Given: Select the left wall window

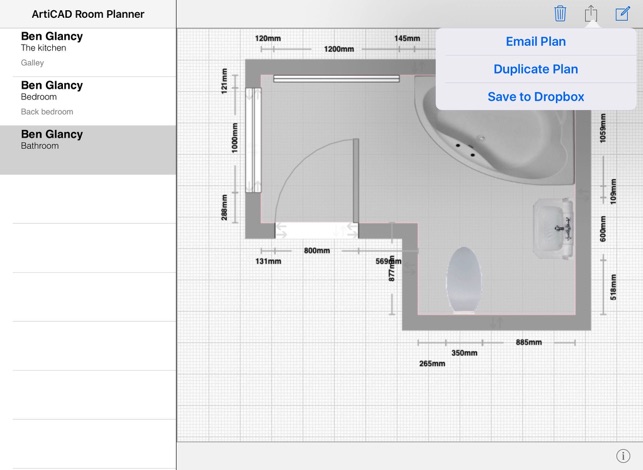Looking at the screenshot, I should (x=253, y=140).
